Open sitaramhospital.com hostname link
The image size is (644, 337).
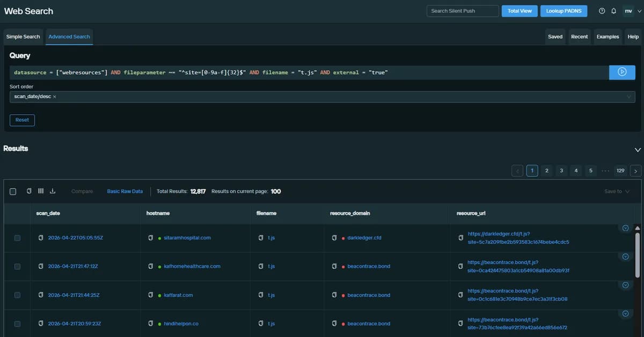(x=187, y=238)
